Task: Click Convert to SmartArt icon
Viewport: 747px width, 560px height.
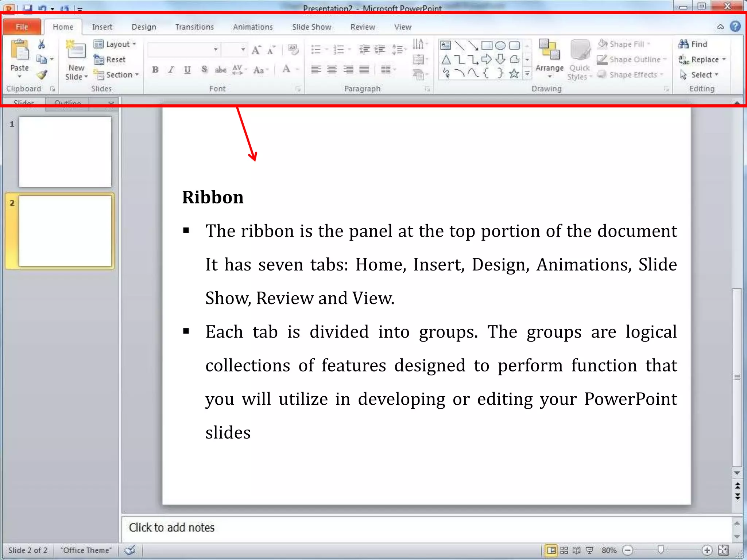Action: pos(418,75)
